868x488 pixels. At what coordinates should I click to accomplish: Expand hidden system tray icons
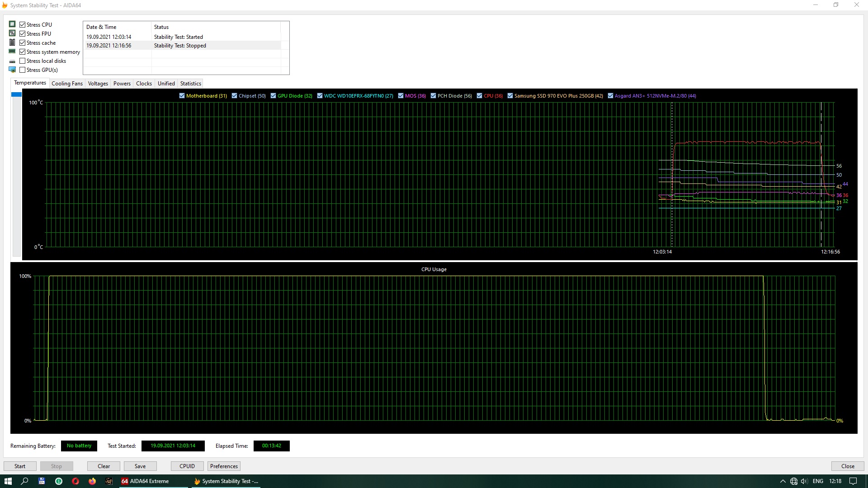[x=783, y=481]
